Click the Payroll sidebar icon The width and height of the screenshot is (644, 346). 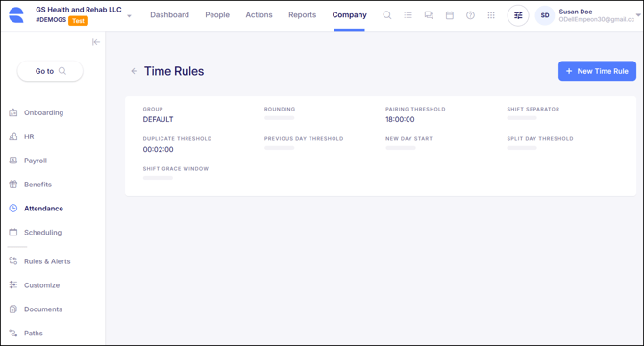(x=13, y=161)
